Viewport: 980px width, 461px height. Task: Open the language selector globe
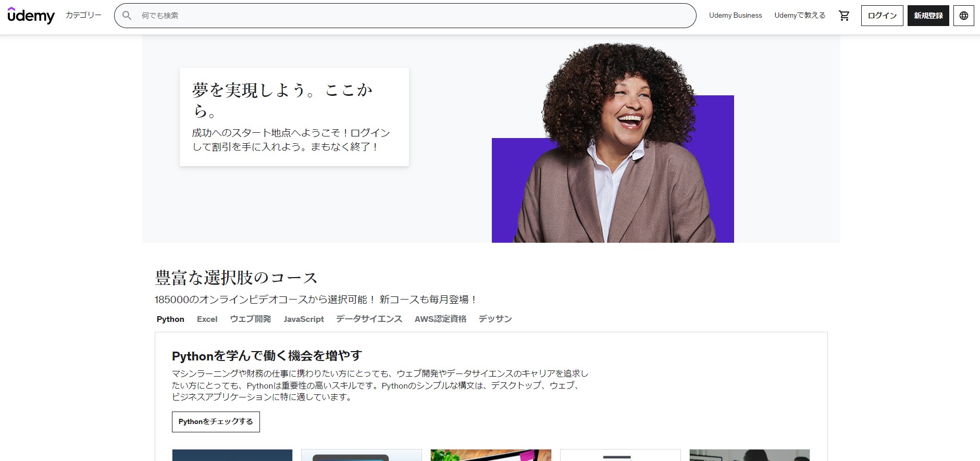coord(964,16)
